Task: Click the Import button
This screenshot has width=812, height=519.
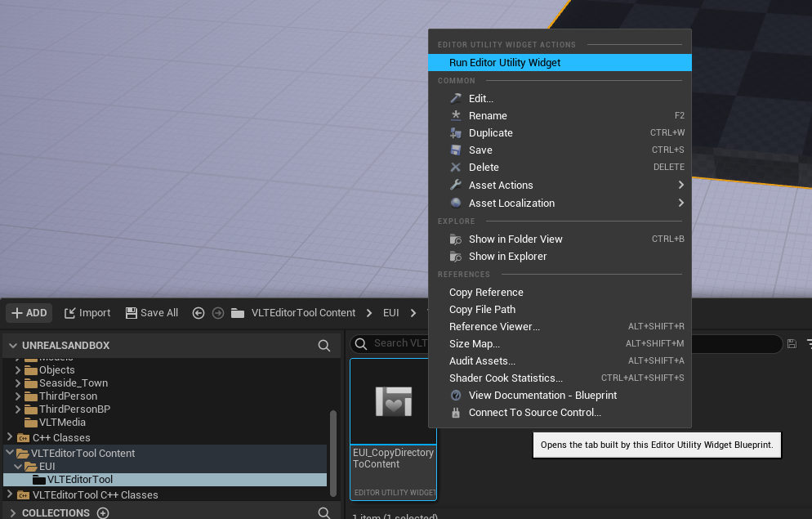Action: click(87, 313)
